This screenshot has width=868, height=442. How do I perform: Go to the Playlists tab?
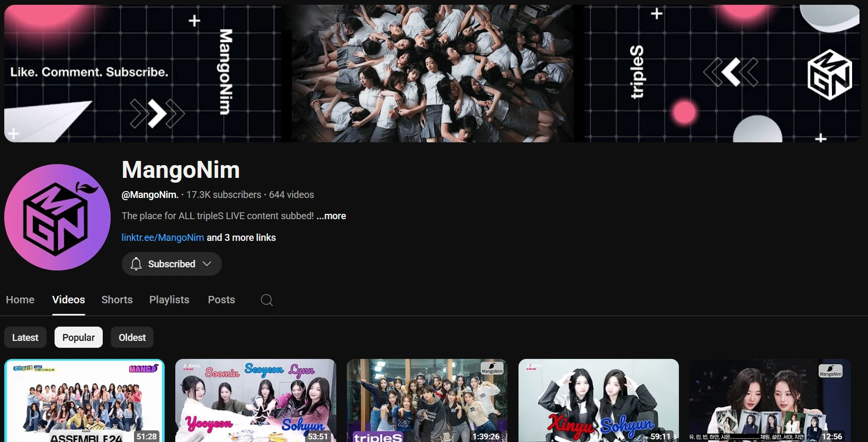pos(169,300)
